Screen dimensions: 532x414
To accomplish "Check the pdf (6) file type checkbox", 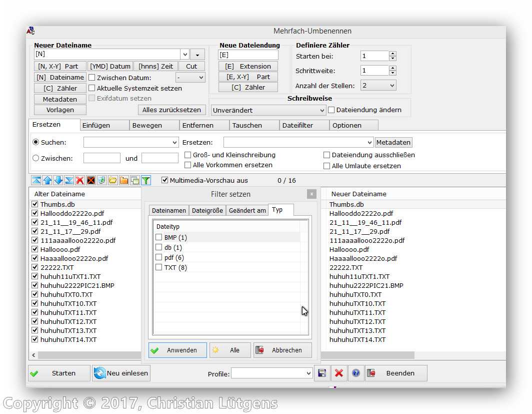I will pos(159,257).
